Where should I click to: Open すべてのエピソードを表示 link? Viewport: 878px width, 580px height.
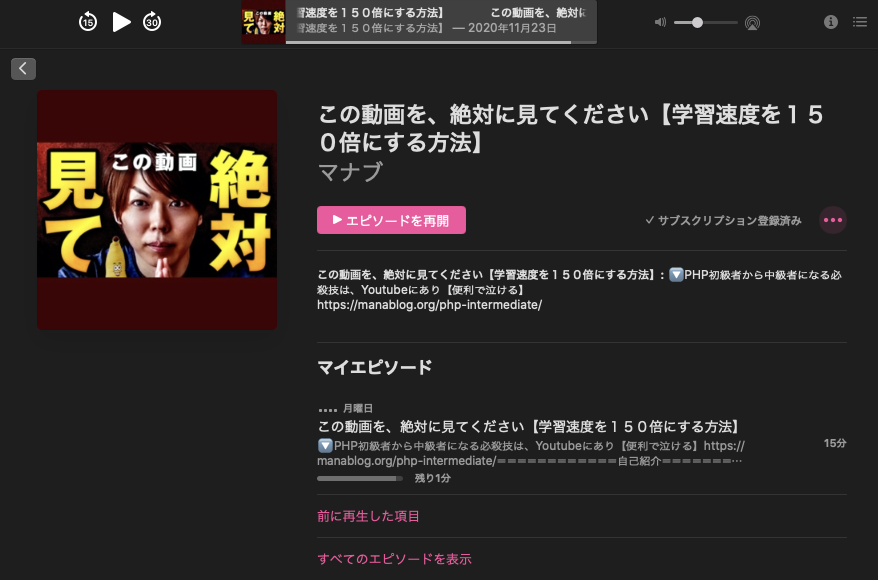(394, 559)
